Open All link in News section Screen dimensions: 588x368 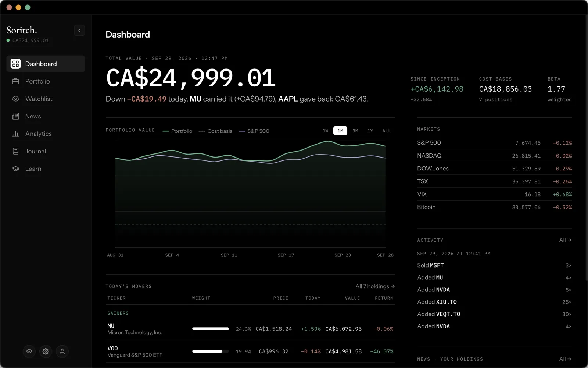click(x=565, y=359)
